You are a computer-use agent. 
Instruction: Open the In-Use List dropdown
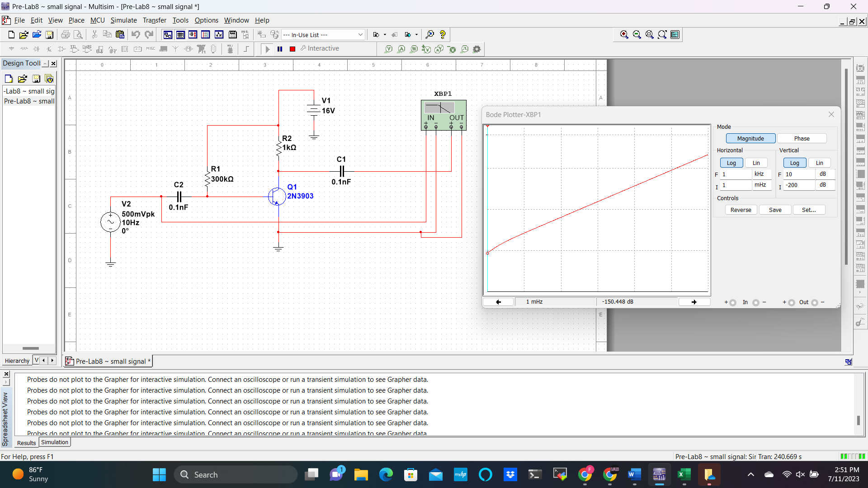(x=360, y=34)
